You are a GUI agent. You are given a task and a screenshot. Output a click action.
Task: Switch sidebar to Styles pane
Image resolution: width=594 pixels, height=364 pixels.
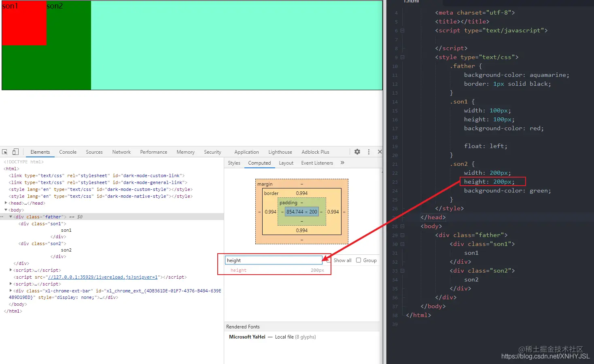coord(234,163)
